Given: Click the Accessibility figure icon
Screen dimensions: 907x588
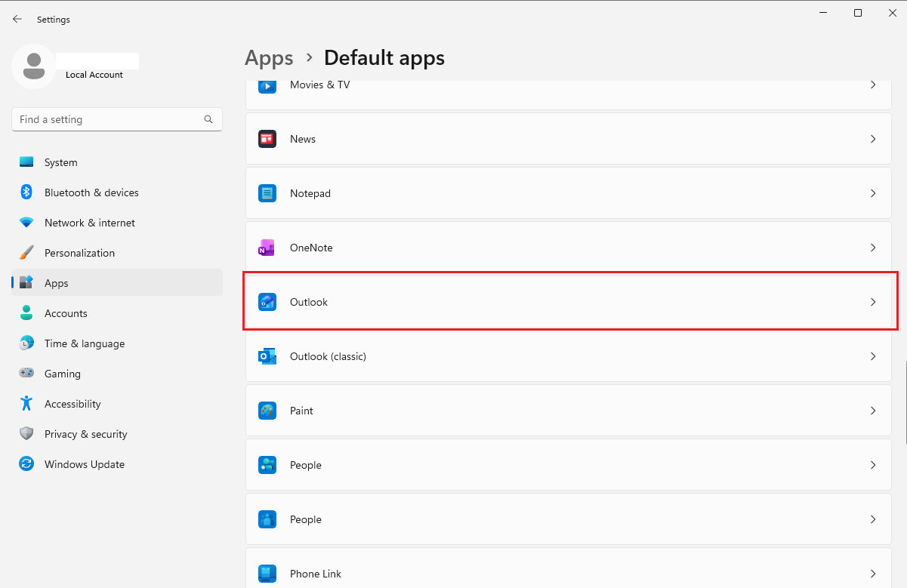Looking at the screenshot, I should click(26, 404).
